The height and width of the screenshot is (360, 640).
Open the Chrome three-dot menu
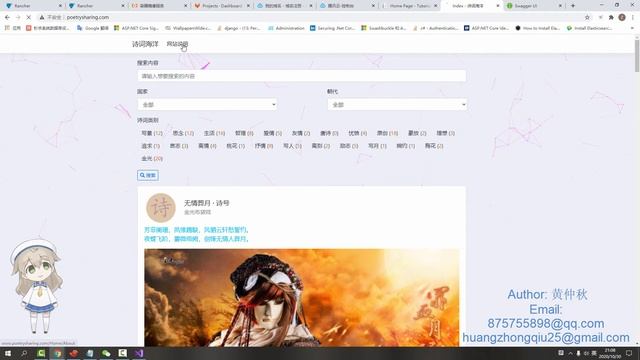pyautogui.click(x=633, y=18)
